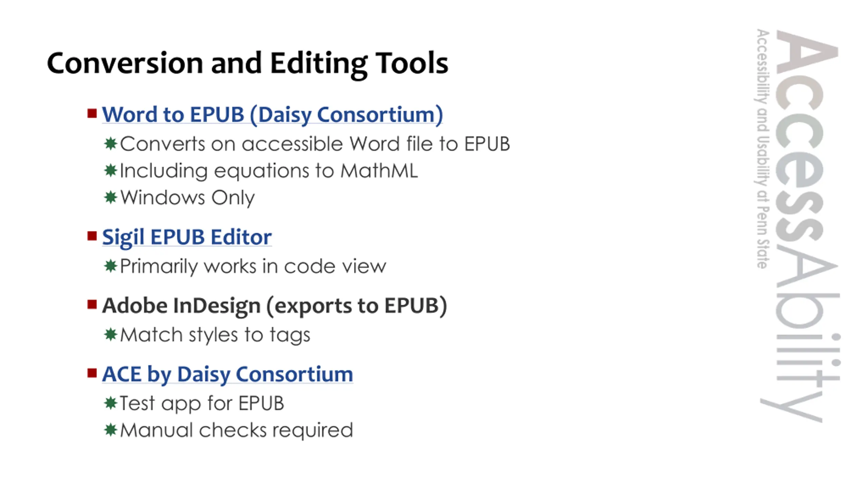This screenshot has width=868, height=488.
Task: Click the Manual checks required text
Action: (x=237, y=430)
